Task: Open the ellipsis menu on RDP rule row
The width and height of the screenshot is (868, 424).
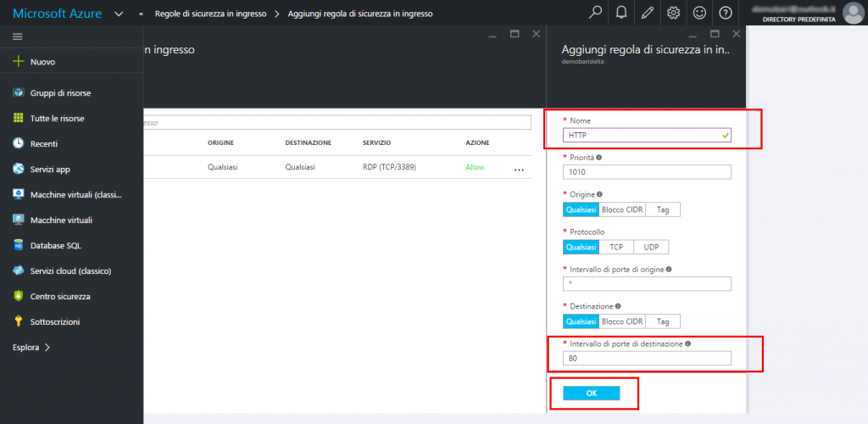Action: [x=519, y=169]
